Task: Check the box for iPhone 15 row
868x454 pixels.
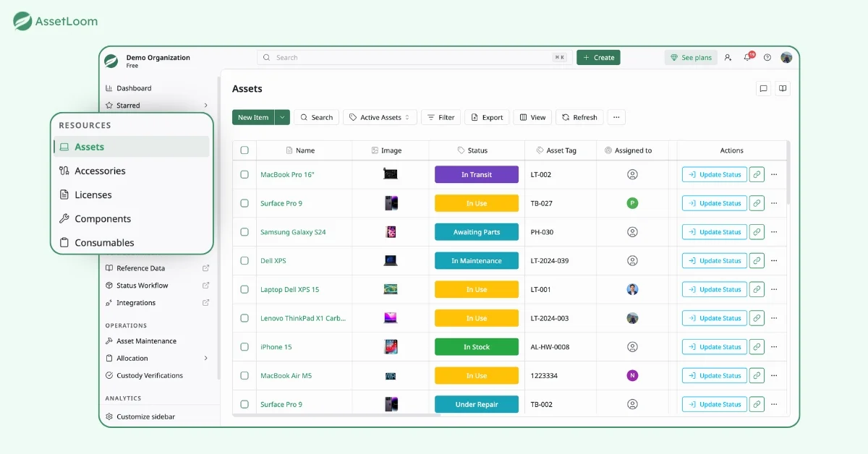Action: tap(244, 347)
